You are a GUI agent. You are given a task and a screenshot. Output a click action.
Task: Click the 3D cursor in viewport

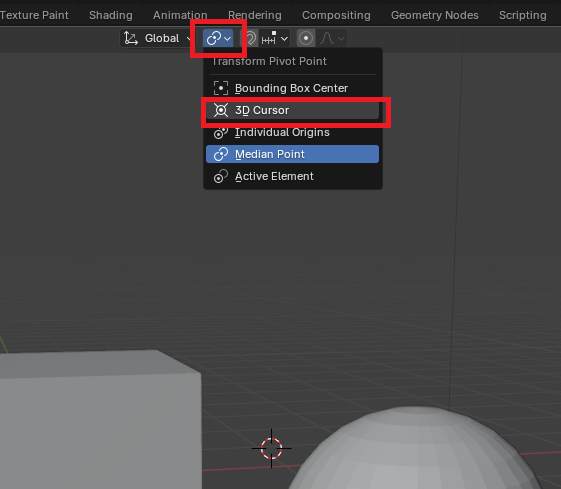271,448
